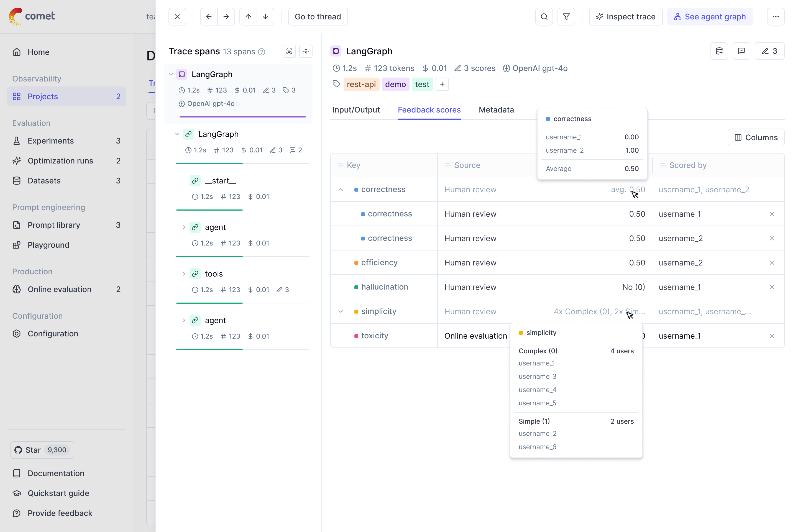Switch to the Metadata tab
This screenshot has width=798, height=532.
pos(496,110)
